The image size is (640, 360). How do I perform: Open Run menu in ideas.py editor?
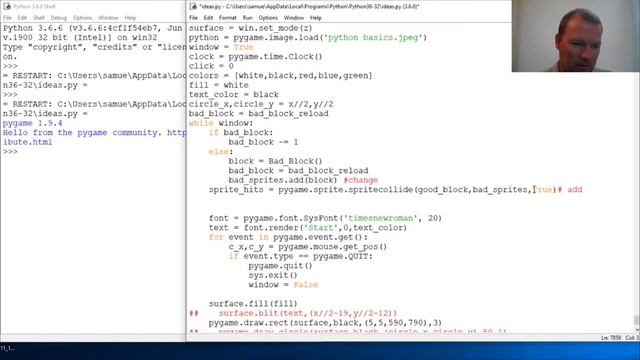click(x=247, y=18)
